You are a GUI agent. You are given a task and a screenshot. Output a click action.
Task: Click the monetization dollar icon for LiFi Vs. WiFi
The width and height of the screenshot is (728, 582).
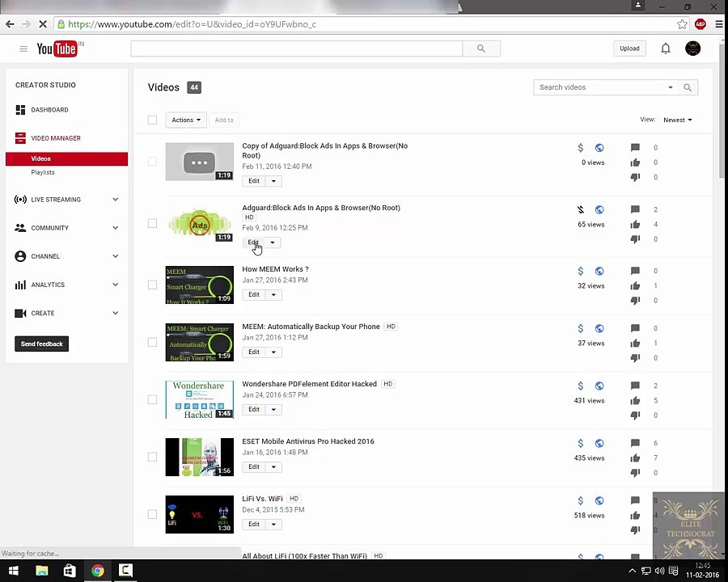coord(580,501)
